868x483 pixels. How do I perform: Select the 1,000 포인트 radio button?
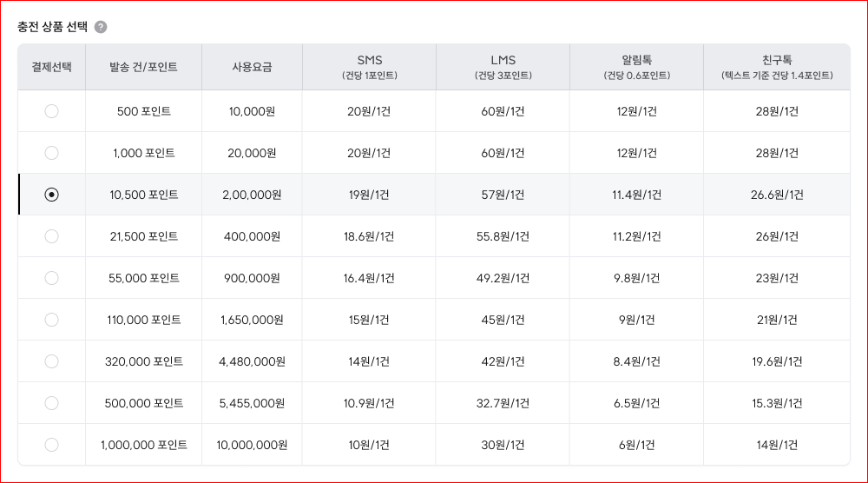51,153
